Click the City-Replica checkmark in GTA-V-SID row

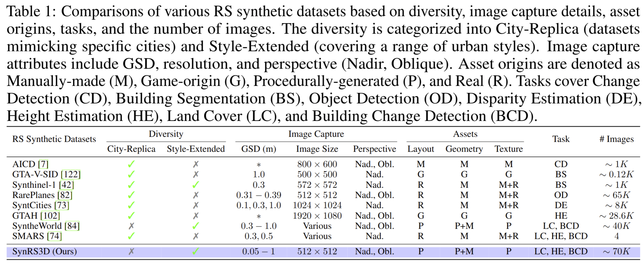click(131, 174)
